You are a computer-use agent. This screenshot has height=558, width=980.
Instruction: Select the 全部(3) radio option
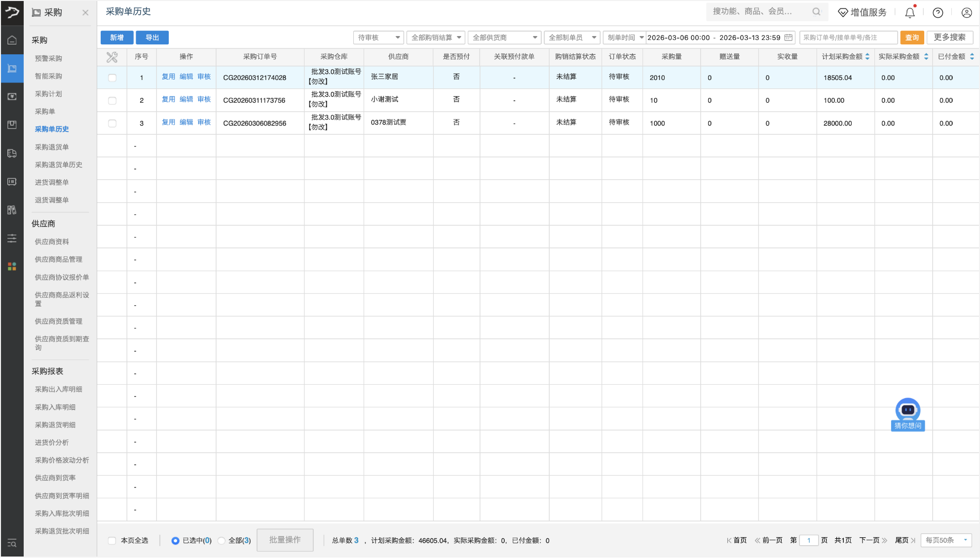point(222,541)
